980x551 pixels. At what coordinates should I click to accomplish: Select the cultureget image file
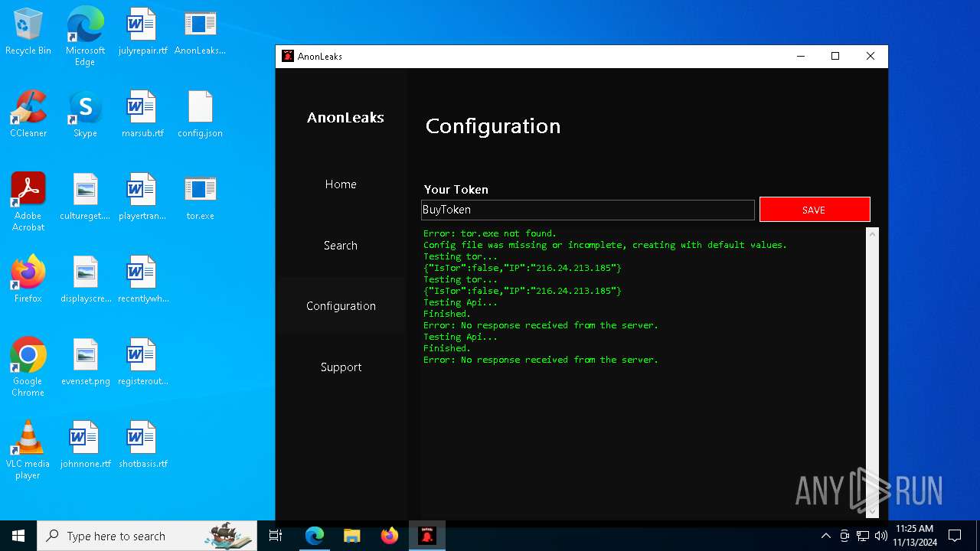click(x=85, y=197)
